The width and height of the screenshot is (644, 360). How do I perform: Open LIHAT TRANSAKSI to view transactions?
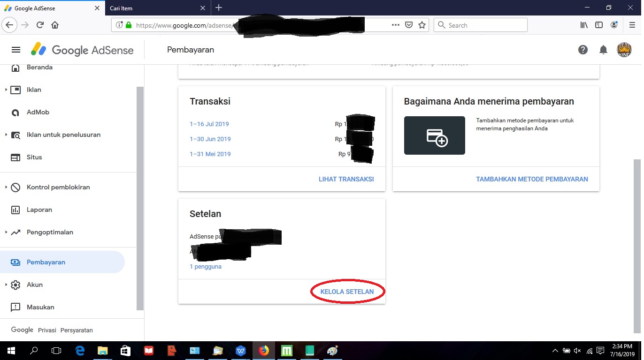click(x=346, y=179)
